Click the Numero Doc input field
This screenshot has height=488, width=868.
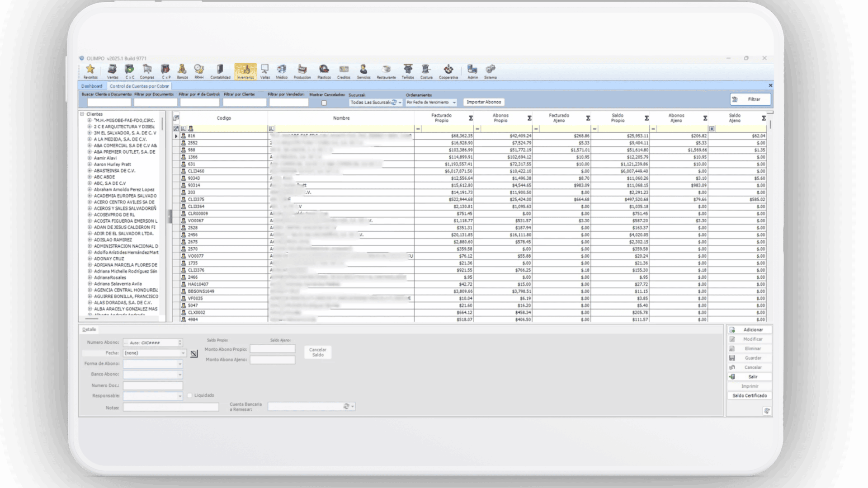click(153, 385)
